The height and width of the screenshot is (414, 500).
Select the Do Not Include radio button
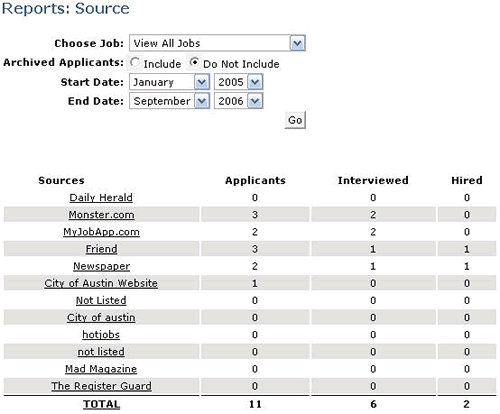point(194,62)
